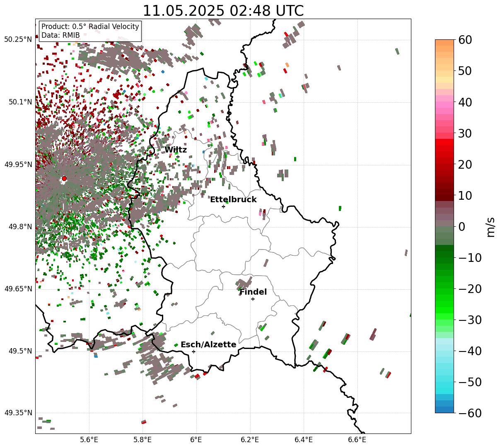
Task: Click the 6.2°E longitude label
Action: click(x=250, y=440)
